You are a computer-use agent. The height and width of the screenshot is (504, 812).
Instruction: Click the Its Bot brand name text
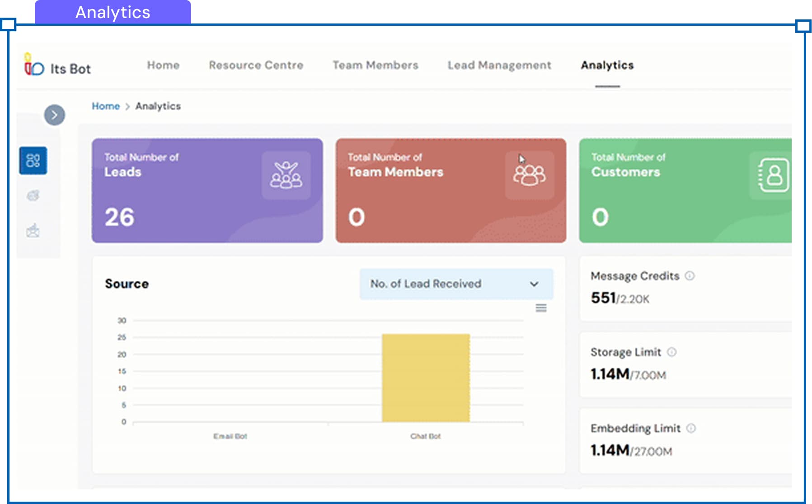[x=70, y=69]
